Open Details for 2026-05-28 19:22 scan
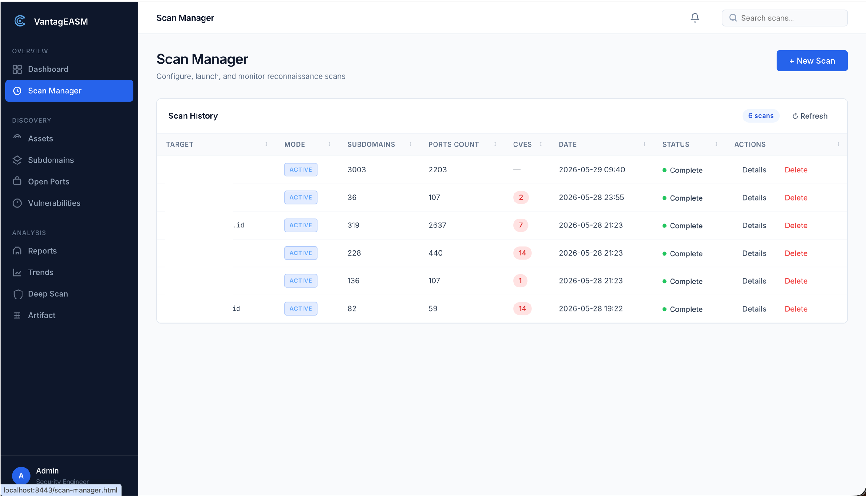 coord(754,309)
